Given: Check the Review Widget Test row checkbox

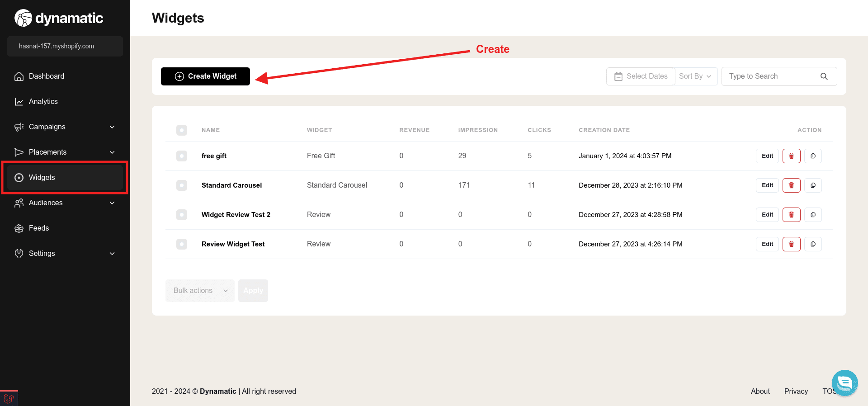Looking at the screenshot, I should [x=182, y=244].
